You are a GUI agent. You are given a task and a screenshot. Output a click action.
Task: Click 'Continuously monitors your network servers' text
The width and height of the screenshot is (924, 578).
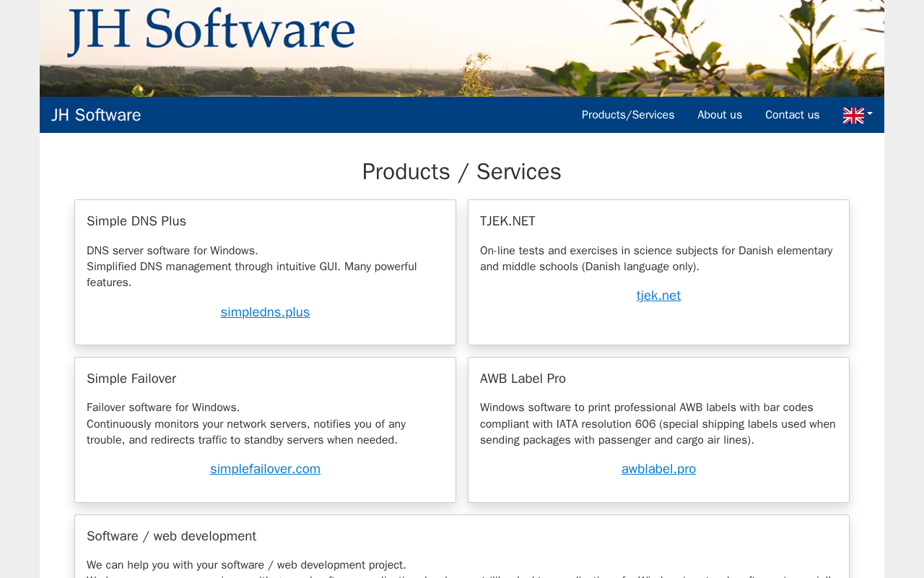coord(246,432)
